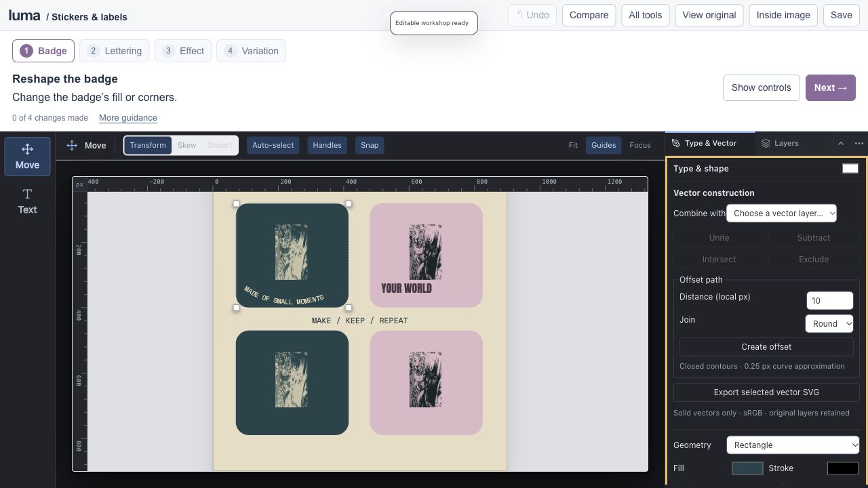Viewport: 868px width, 488px height.
Task: Open the Fill color swatch
Action: (x=747, y=468)
